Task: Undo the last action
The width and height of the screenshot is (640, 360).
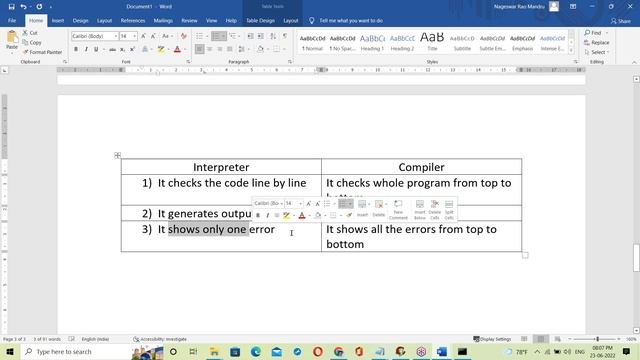Action: pyautogui.click(x=23, y=7)
